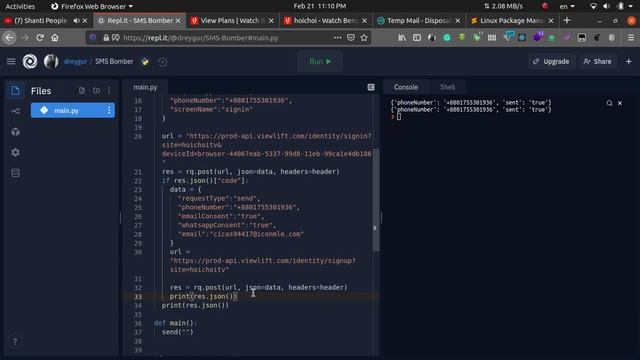Screen dimensions: 640x360
Task: Open the Database sidebar icon
Action: click(x=16, y=173)
